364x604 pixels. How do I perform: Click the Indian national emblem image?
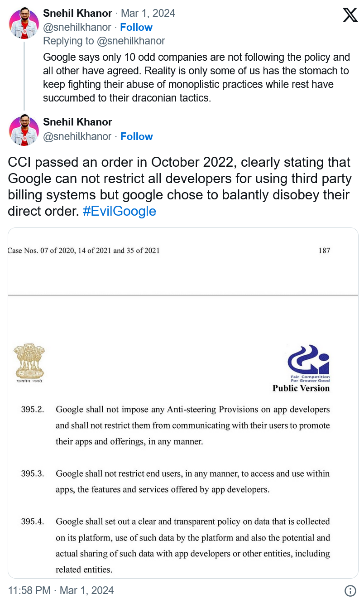(29, 363)
